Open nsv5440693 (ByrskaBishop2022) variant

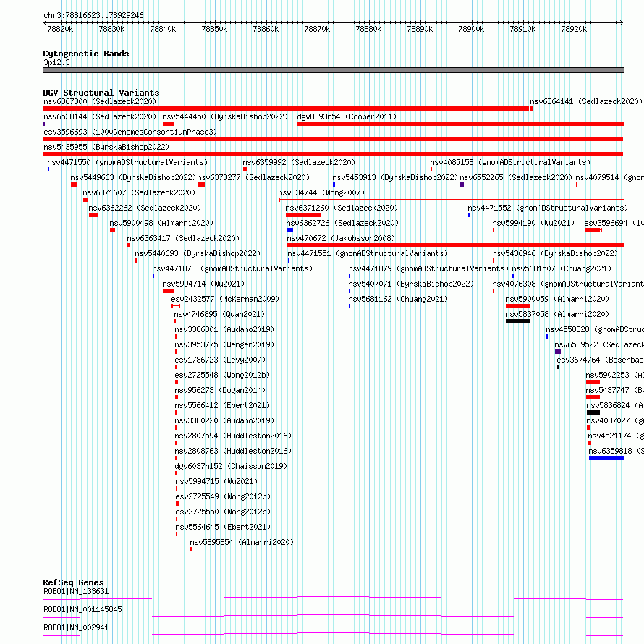(x=198, y=253)
